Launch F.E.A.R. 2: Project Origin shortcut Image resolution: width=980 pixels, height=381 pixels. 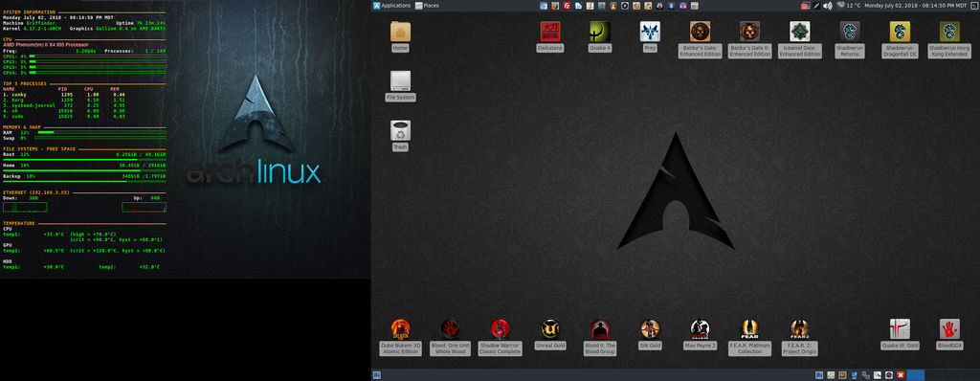tap(800, 337)
